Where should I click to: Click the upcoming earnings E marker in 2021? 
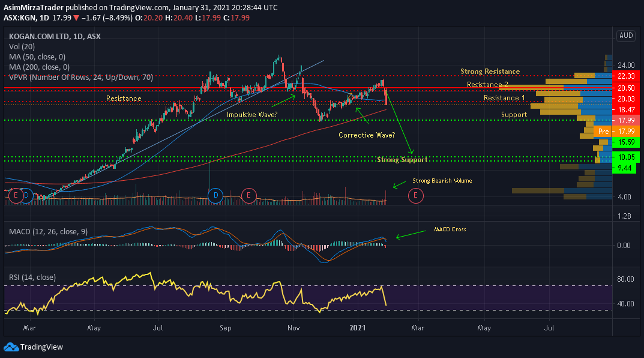[416, 195]
